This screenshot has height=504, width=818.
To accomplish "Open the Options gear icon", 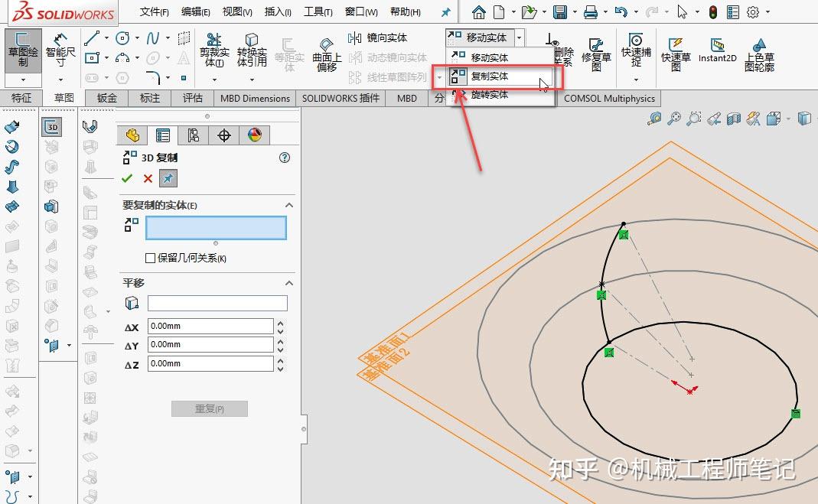I will pos(753,11).
